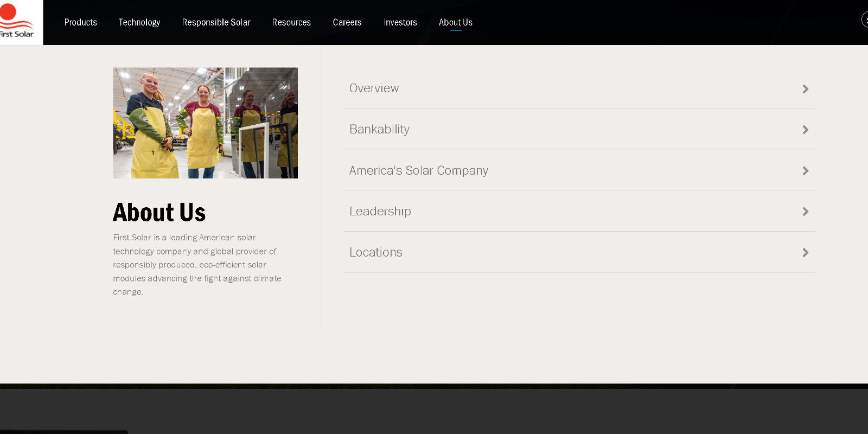Open the Technology menu
Viewport: 868px width, 434px height.
point(139,22)
